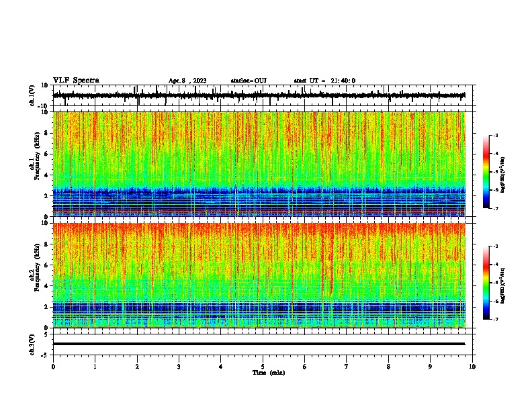Click the "Time (min)" axis title

coord(269,373)
